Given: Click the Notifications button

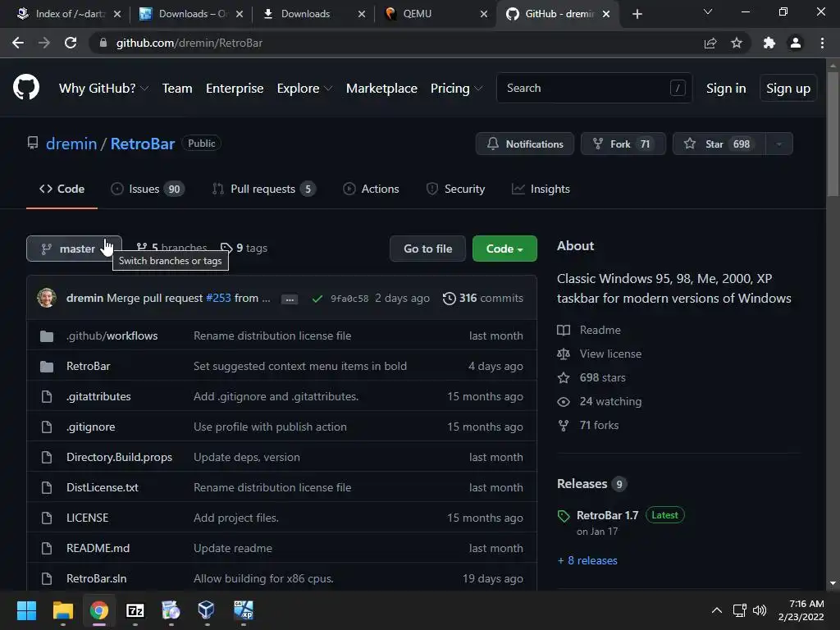Looking at the screenshot, I should point(524,144).
